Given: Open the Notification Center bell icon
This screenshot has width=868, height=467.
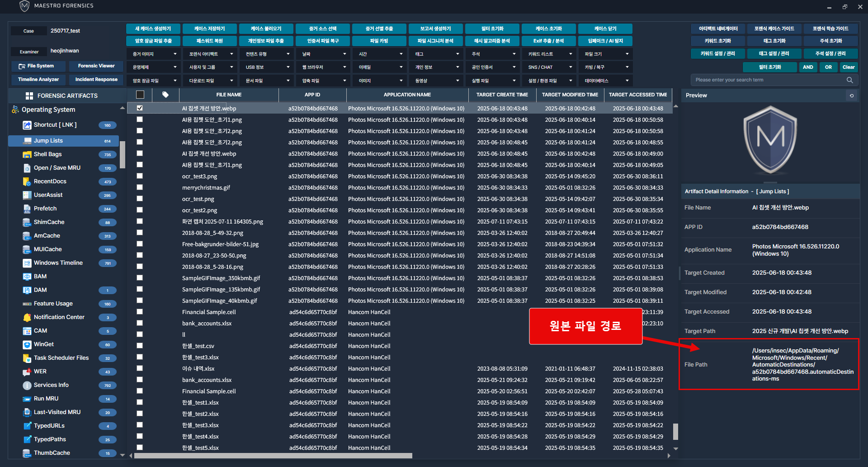Looking at the screenshot, I should click(27, 317).
